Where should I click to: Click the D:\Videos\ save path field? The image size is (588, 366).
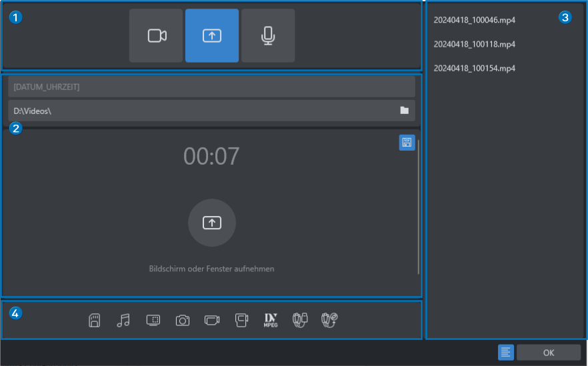pyautogui.click(x=200, y=111)
